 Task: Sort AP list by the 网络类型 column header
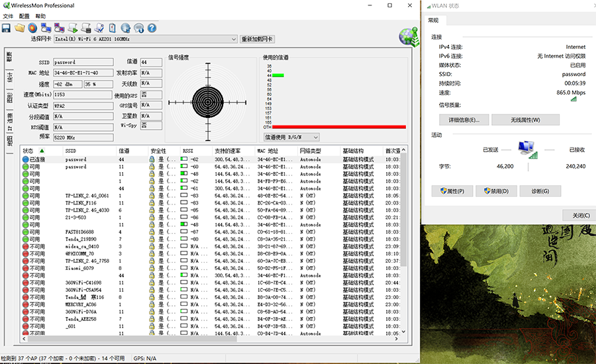tap(319, 150)
